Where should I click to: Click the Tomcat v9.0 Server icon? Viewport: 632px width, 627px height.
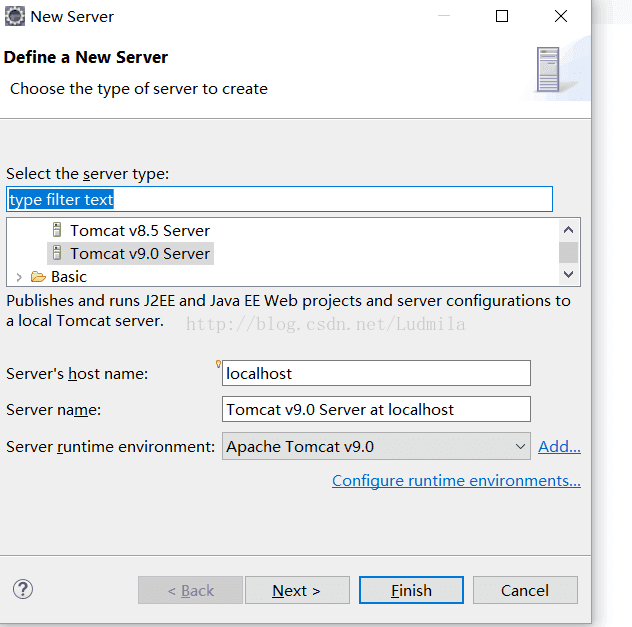[x=57, y=253]
